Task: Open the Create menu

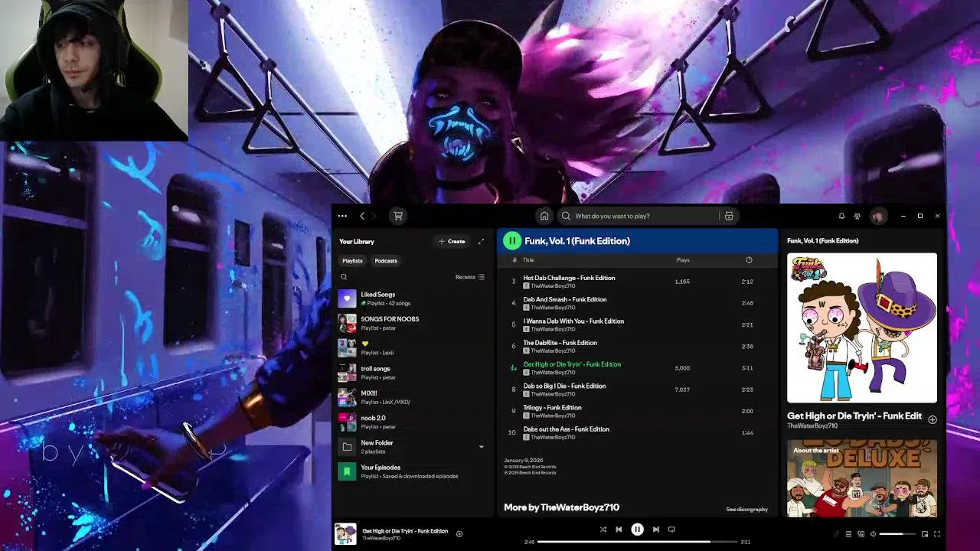Action: pos(452,241)
